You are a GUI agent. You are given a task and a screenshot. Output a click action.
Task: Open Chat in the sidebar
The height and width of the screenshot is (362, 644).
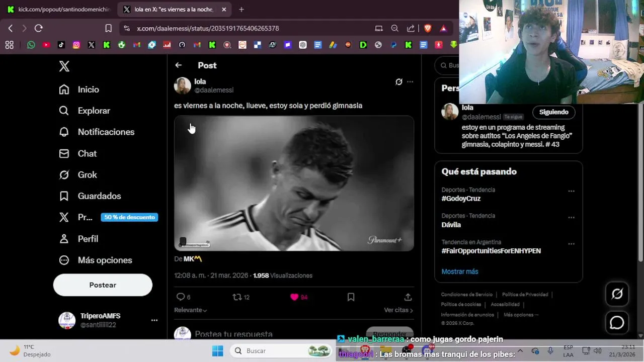(x=77, y=153)
